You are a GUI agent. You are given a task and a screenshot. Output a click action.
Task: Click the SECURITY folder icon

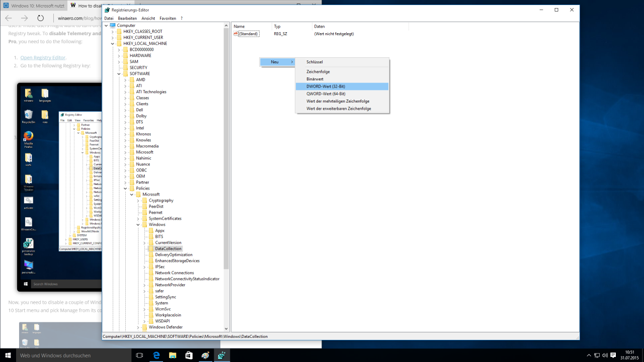(x=125, y=67)
